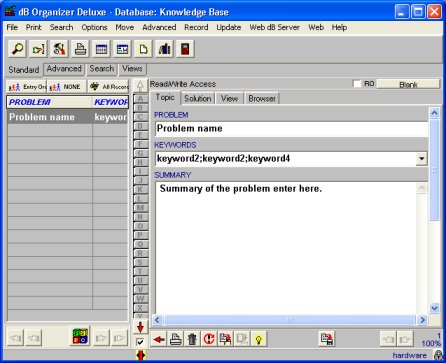Open the File menu
Screen dimensions: 446x363
click(x=12, y=27)
